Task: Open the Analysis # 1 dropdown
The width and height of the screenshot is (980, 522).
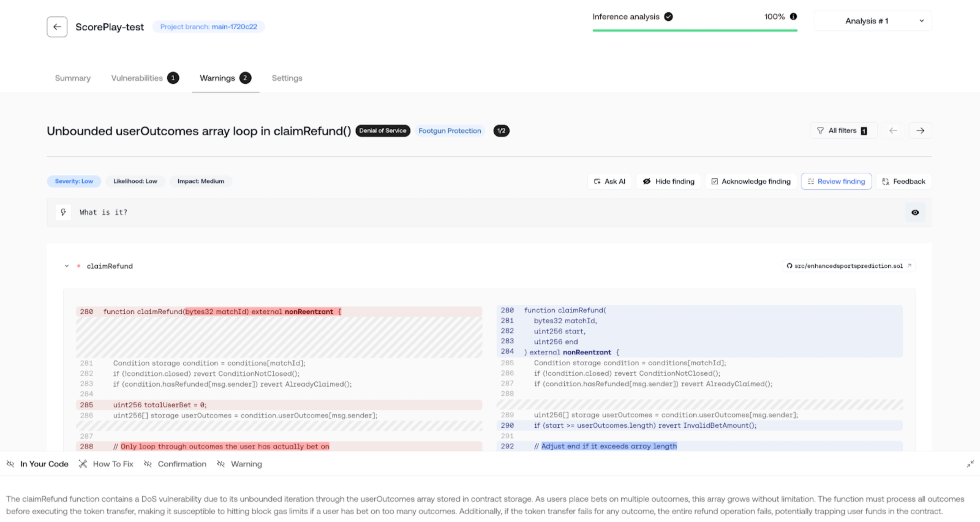Action: point(873,21)
